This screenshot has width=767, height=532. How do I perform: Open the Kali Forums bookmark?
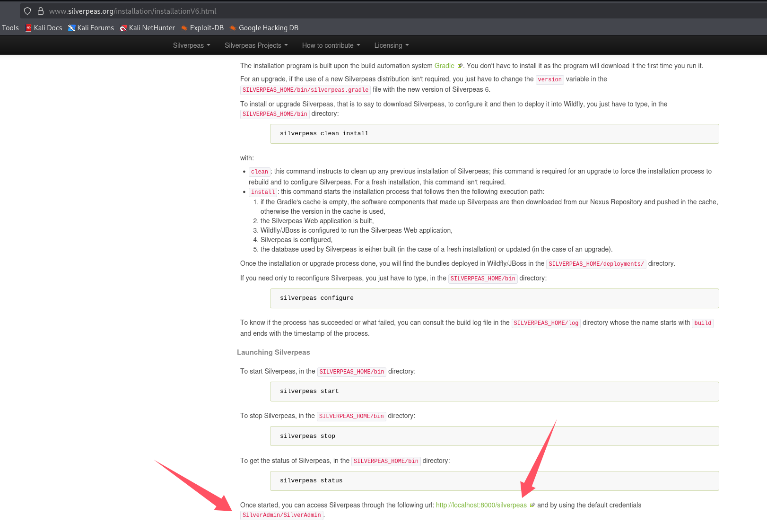tap(91, 28)
